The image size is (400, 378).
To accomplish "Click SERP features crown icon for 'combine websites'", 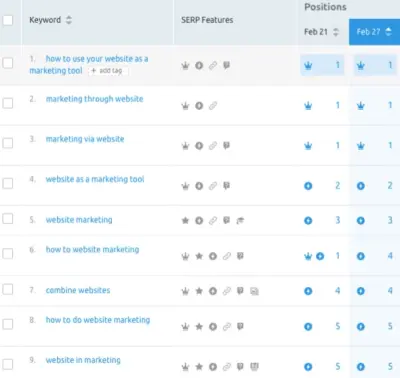I will 185,291.
